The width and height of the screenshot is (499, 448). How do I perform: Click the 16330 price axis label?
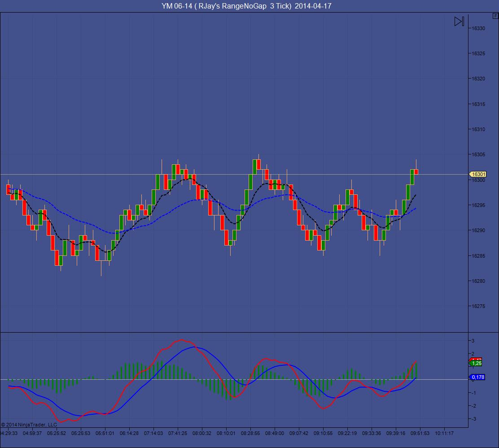click(478, 28)
